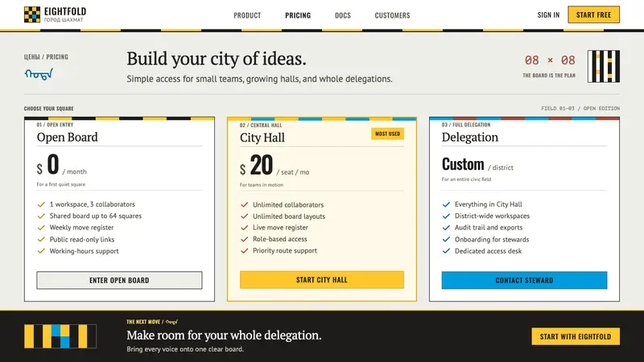The width and height of the screenshot is (644, 362).
Task: Click the striped board graphic beside 08 × 08
Action: tap(603, 66)
